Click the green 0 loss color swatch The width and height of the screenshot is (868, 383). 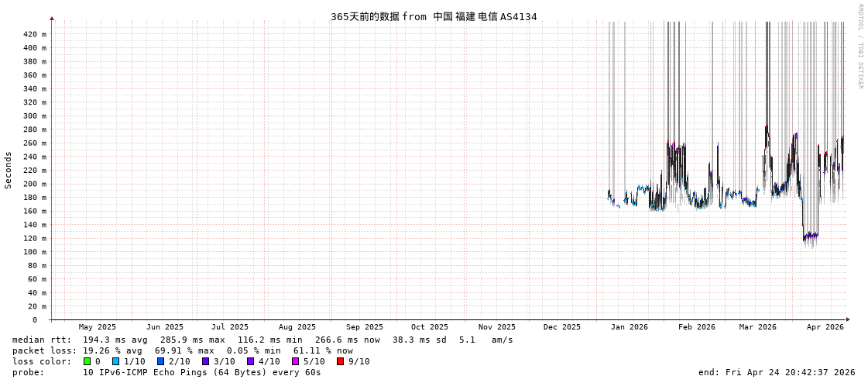(87, 361)
